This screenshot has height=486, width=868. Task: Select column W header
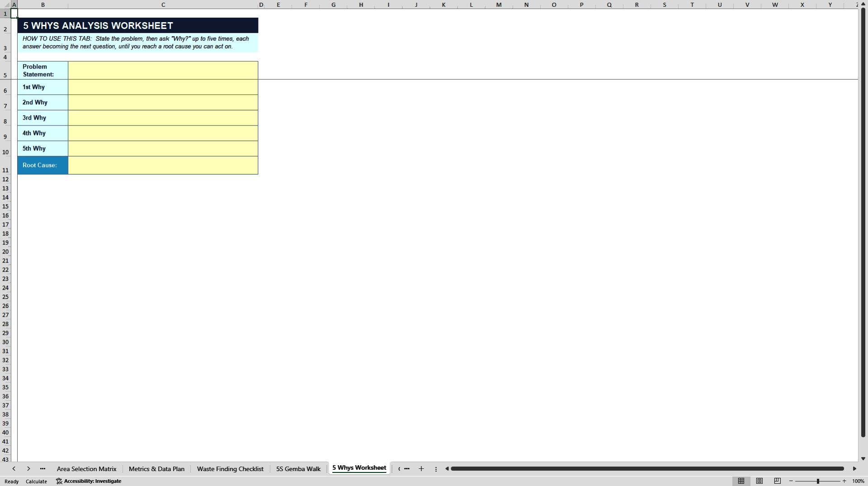click(x=775, y=5)
